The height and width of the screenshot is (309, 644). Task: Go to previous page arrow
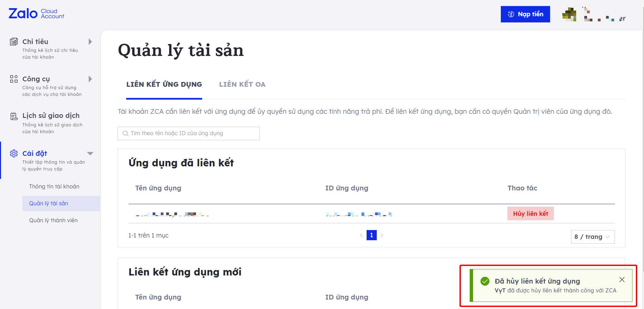[361, 235]
